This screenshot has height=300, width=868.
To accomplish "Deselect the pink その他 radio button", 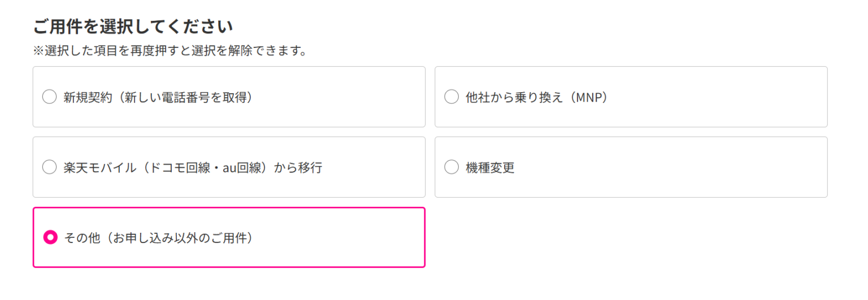I will pos(50,237).
